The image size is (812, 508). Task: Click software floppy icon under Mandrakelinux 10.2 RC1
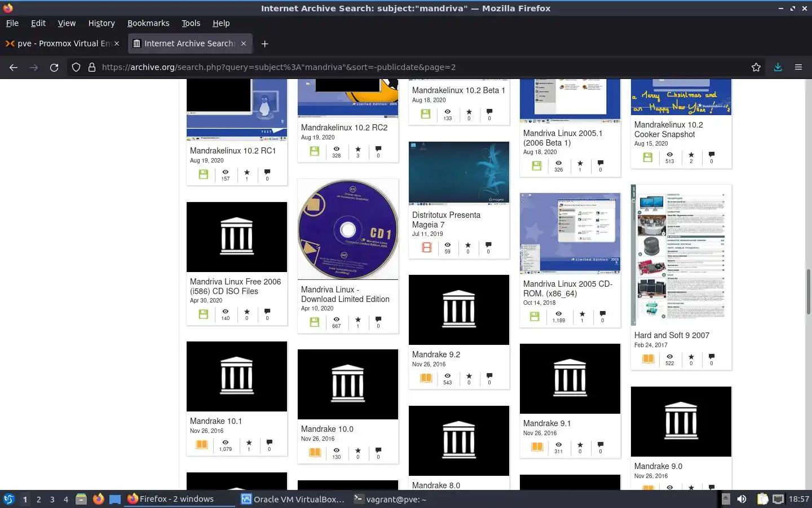(204, 174)
